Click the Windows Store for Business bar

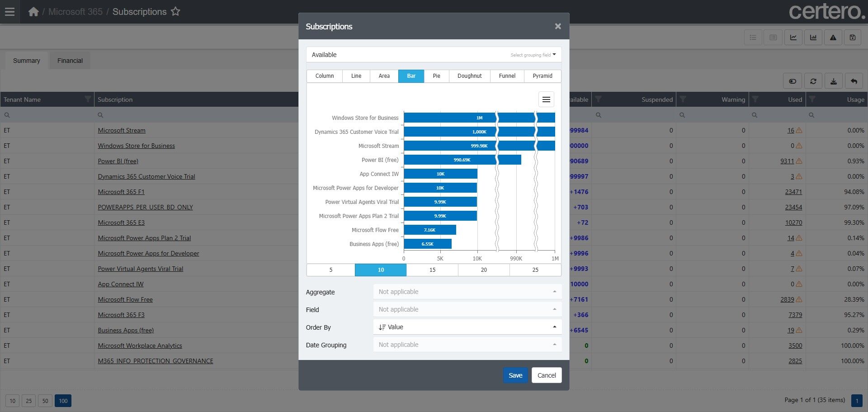point(479,118)
